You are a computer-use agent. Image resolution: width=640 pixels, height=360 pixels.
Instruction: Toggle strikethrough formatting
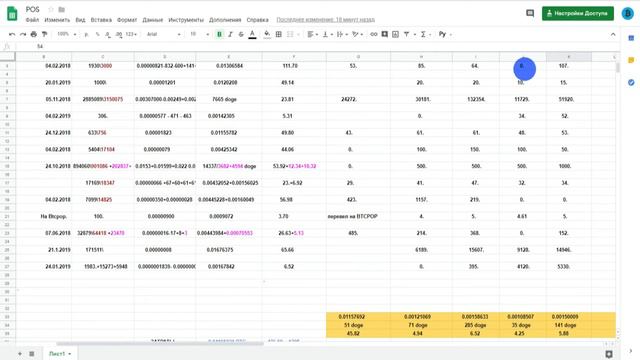[241, 34]
